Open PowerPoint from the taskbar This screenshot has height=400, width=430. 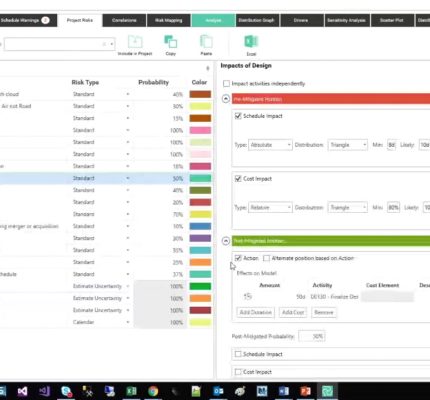coord(305,391)
